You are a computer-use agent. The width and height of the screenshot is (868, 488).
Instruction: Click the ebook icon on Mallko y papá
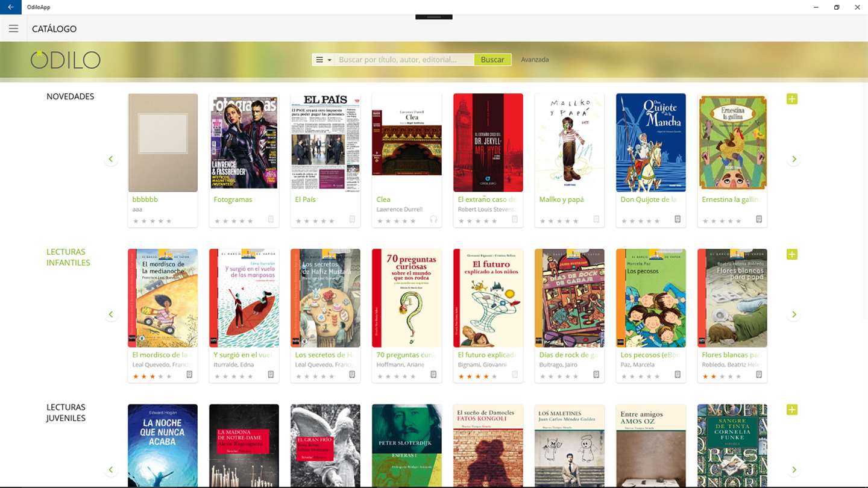pos(596,219)
